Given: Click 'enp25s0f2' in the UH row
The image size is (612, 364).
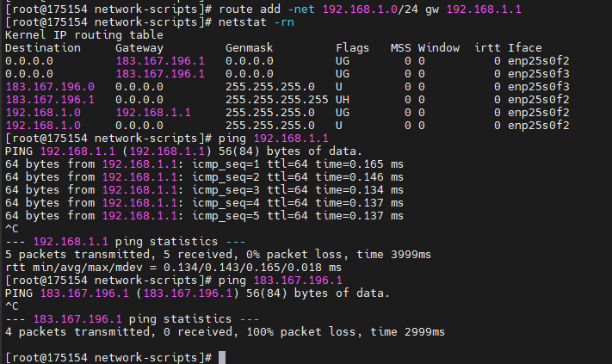Looking at the screenshot, I should point(538,99).
